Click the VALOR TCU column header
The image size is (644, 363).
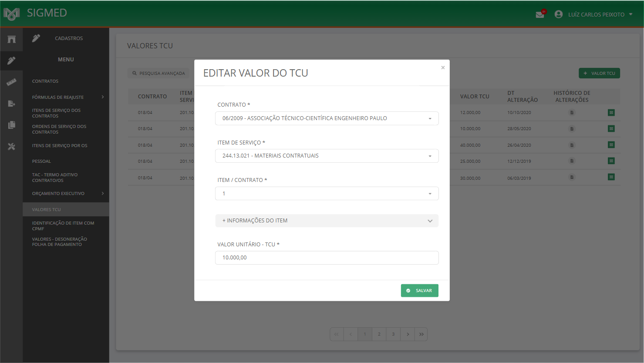[475, 97]
